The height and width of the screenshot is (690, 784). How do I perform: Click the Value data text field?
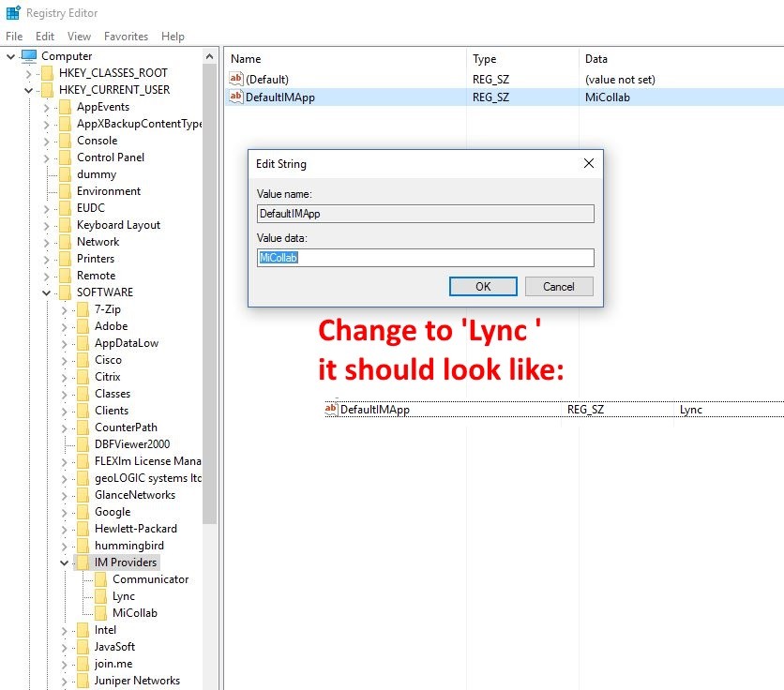tap(425, 258)
